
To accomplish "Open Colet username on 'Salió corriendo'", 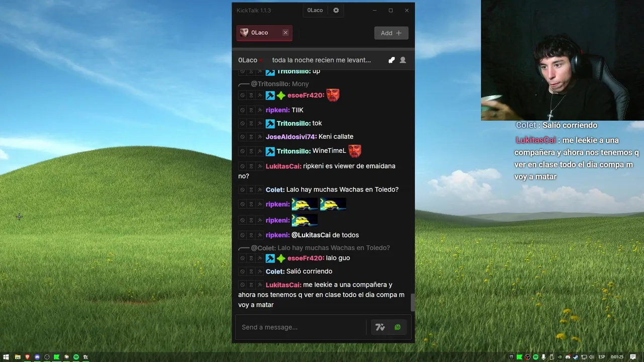I will [275, 271].
